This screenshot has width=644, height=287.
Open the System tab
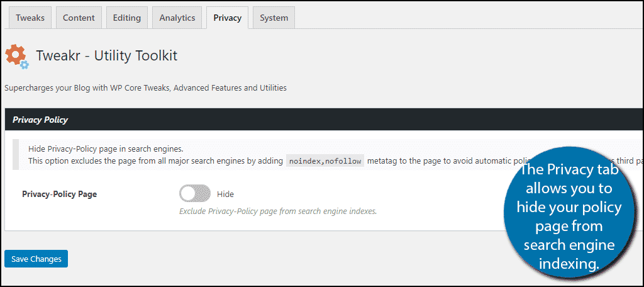pos(274,18)
